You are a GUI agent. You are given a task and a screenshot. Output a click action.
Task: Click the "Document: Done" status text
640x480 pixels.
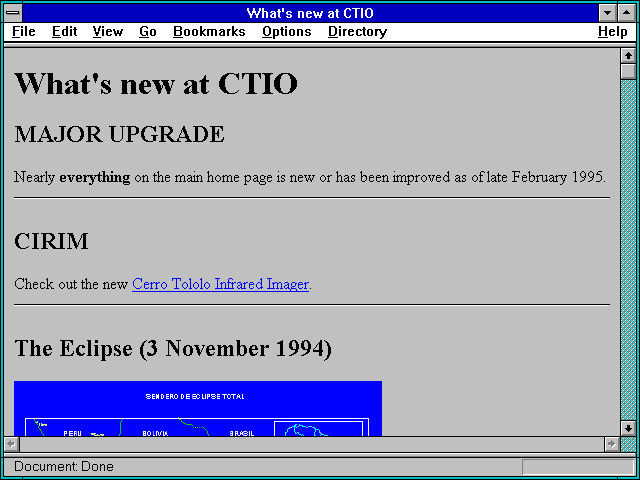click(64, 466)
